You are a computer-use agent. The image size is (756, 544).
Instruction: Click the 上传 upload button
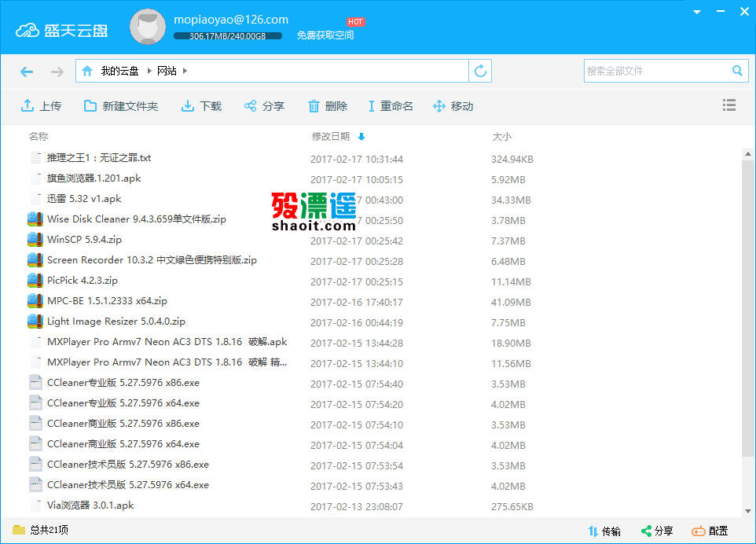41,106
